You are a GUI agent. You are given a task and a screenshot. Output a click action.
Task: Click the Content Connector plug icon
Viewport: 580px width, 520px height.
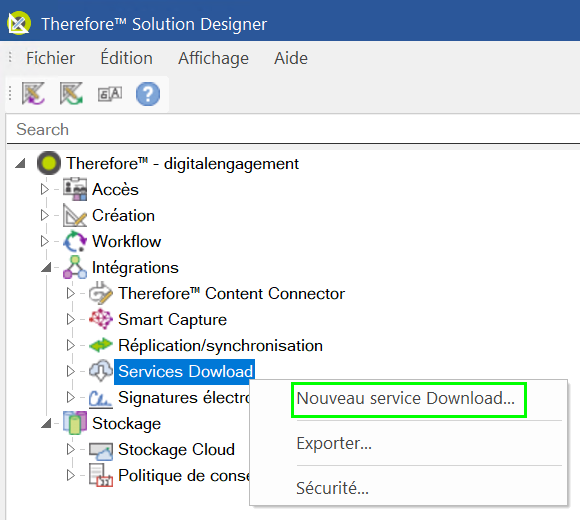point(101,293)
